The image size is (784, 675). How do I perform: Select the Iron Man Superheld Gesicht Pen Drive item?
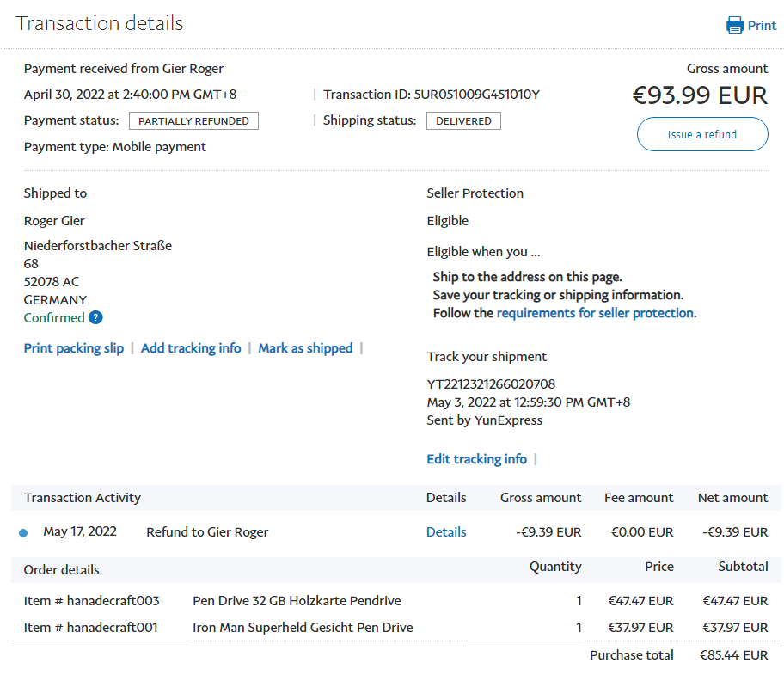(303, 628)
